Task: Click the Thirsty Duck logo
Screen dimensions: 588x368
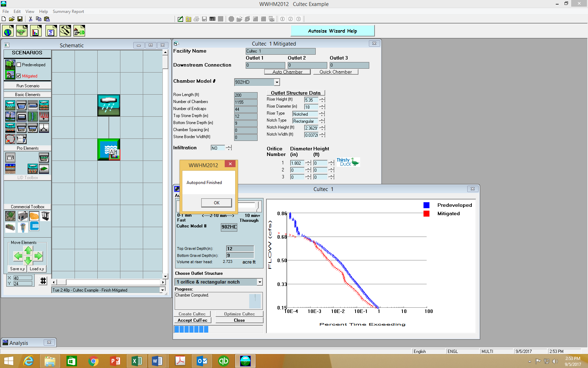Action: point(348,162)
